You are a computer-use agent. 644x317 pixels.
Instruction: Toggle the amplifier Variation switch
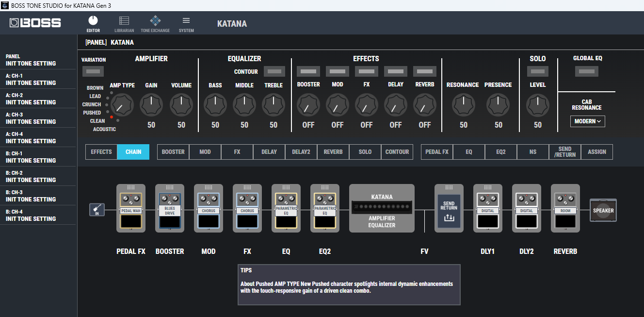94,71
